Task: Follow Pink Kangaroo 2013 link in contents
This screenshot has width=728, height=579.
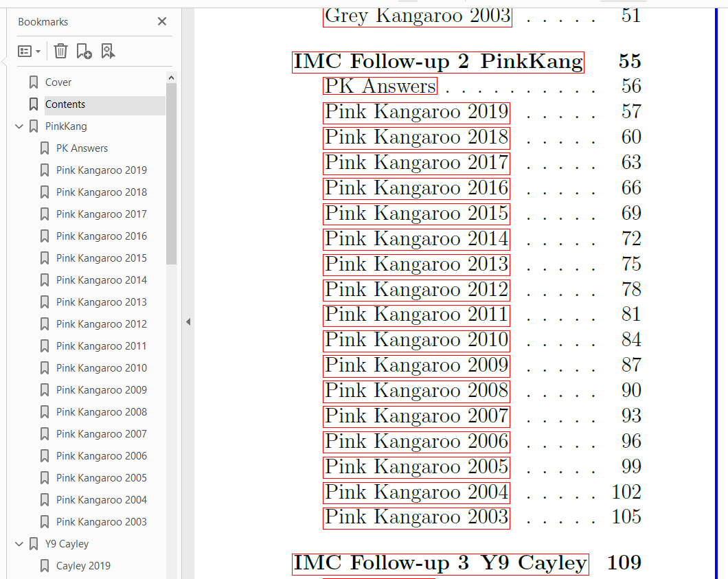Action: point(416,265)
